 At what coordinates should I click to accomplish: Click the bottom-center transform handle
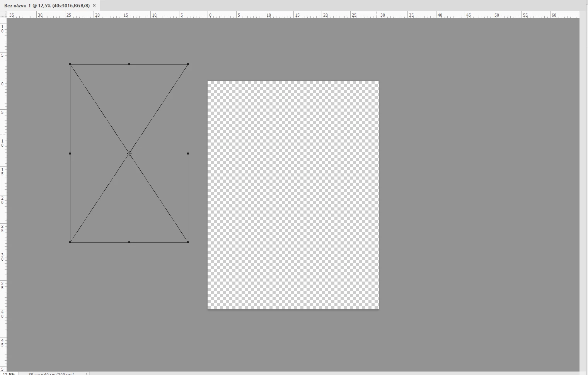(129, 242)
